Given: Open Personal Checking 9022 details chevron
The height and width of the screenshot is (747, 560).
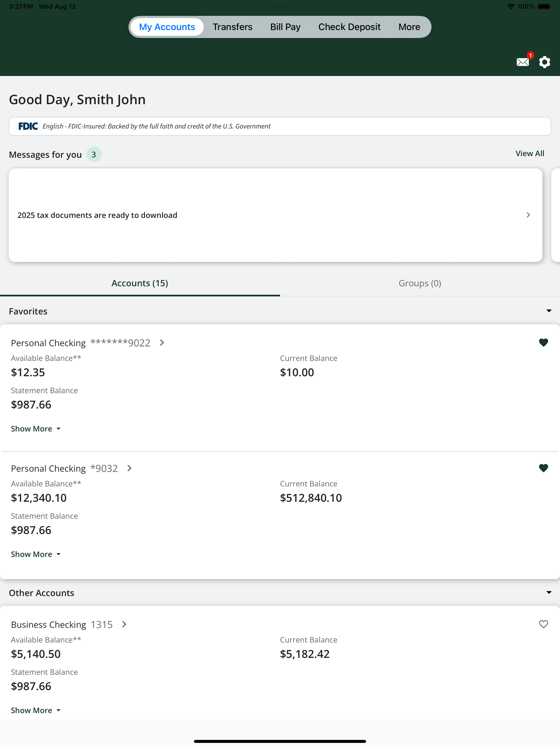Looking at the screenshot, I should (162, 343).
